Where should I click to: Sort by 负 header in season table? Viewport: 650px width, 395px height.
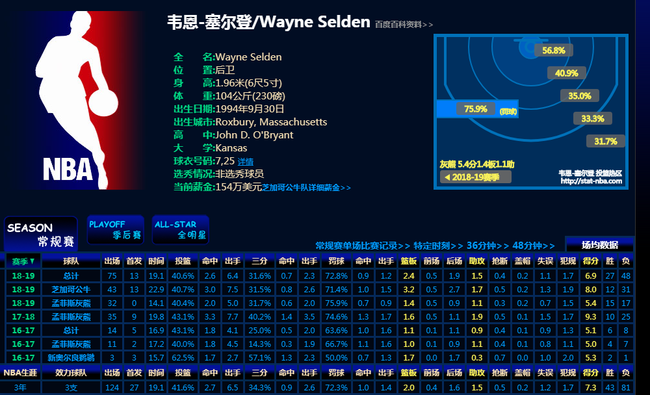point(626,261)
